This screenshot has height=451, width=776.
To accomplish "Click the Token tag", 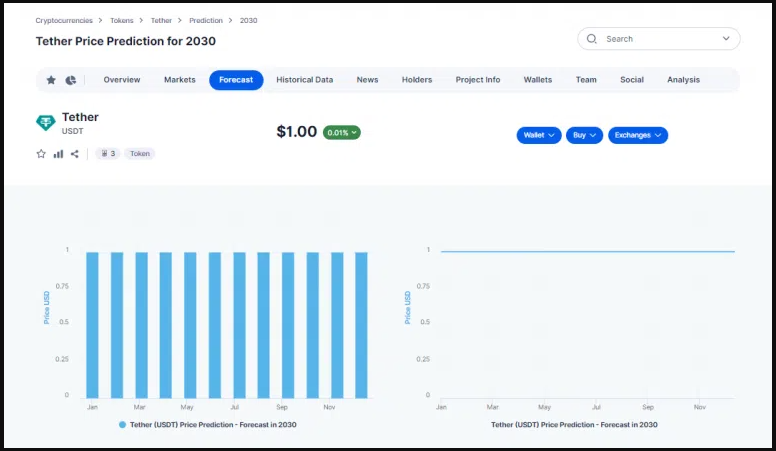I will coord(140,153).
